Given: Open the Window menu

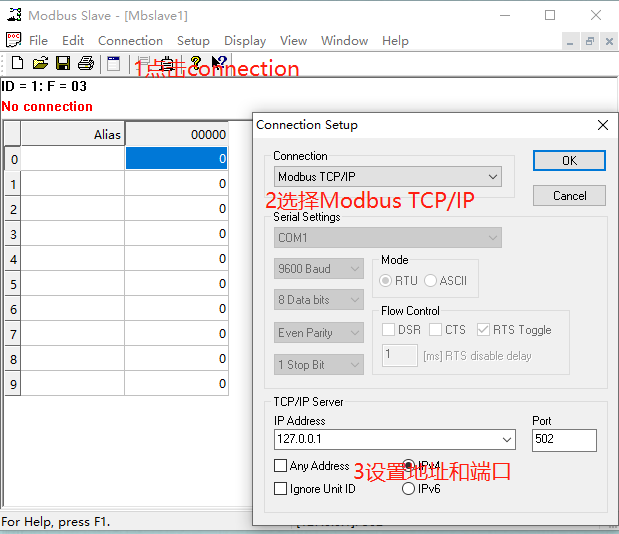Looking at the screenshot, I should tap(344, 41).
